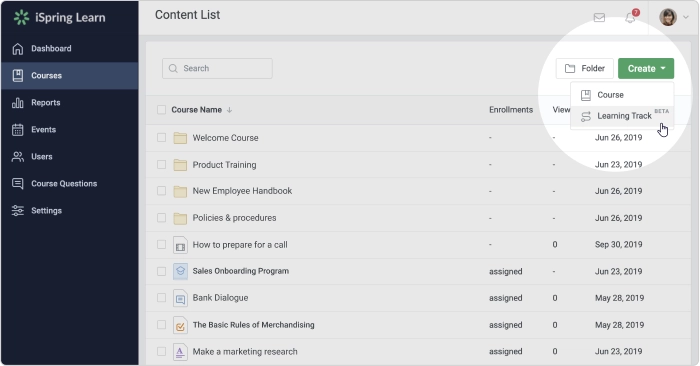Click the Welcome Course folder icon
This screenshot has height=366, width=700.
pos(180,138)
